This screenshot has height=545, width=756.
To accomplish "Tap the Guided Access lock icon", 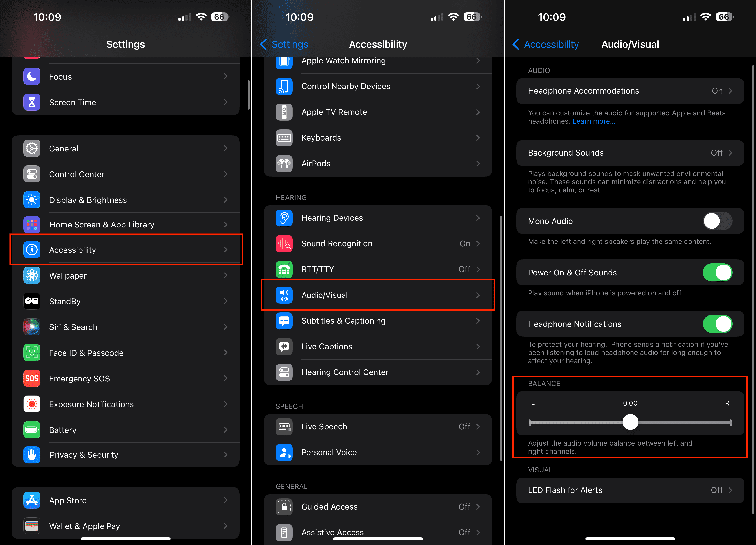I will (x=284, y=507).
